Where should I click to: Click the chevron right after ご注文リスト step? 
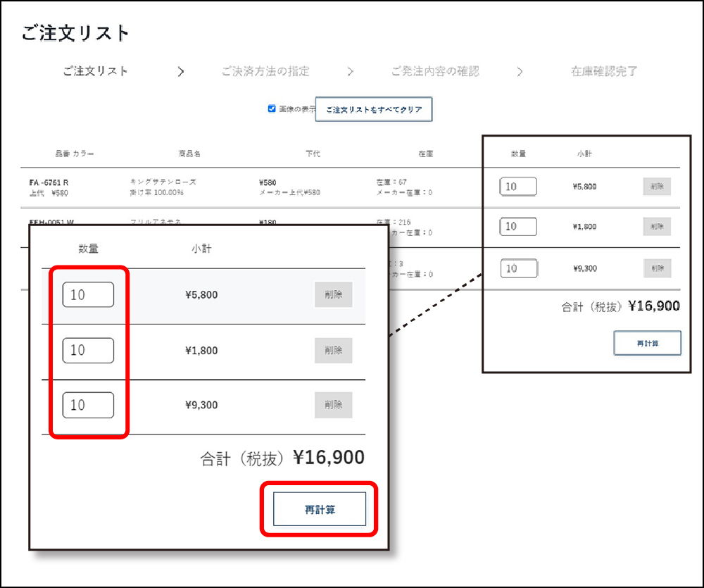pyautogui.click(x=181, y=72)
